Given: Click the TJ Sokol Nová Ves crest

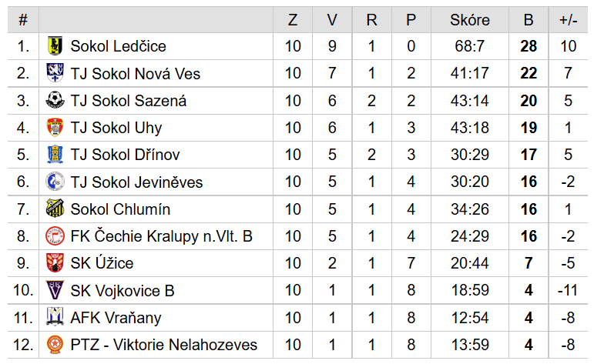Looking at the screenshot, I should tap(55, 73).
